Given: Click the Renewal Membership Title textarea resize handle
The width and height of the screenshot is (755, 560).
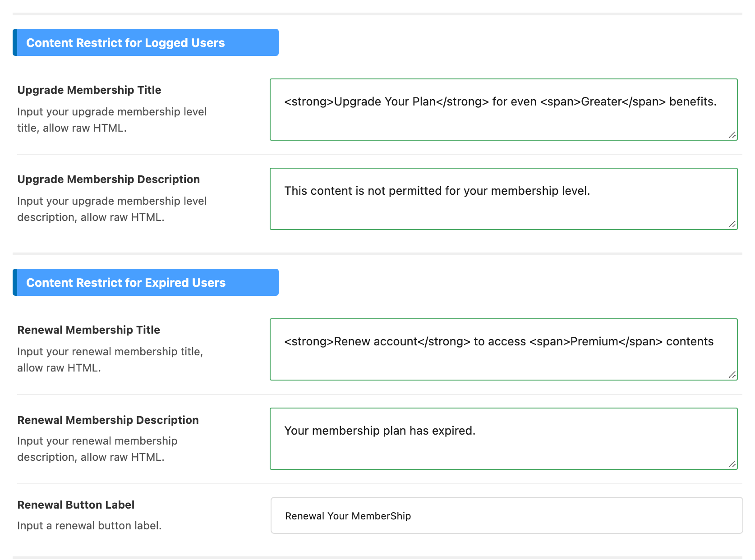Looking at the screenshot, I should pos(732,375).
